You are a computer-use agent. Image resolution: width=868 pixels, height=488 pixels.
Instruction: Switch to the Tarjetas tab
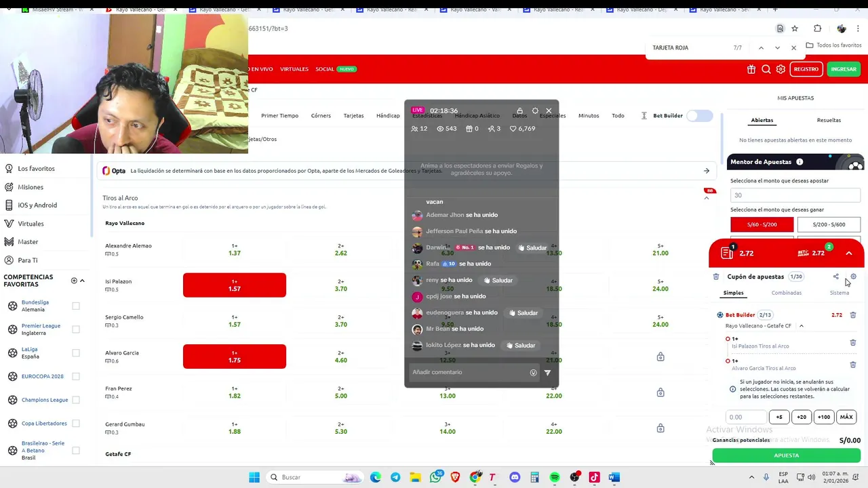click(353, 116)
